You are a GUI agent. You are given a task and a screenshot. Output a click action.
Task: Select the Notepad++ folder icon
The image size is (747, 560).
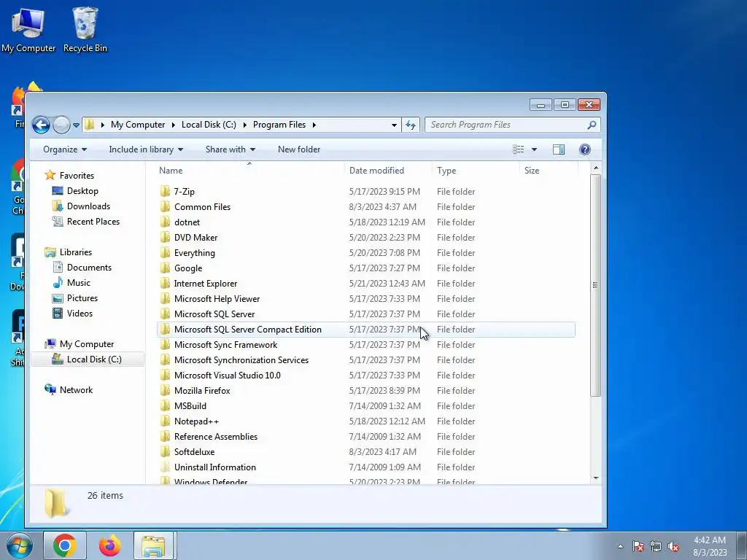165,421
